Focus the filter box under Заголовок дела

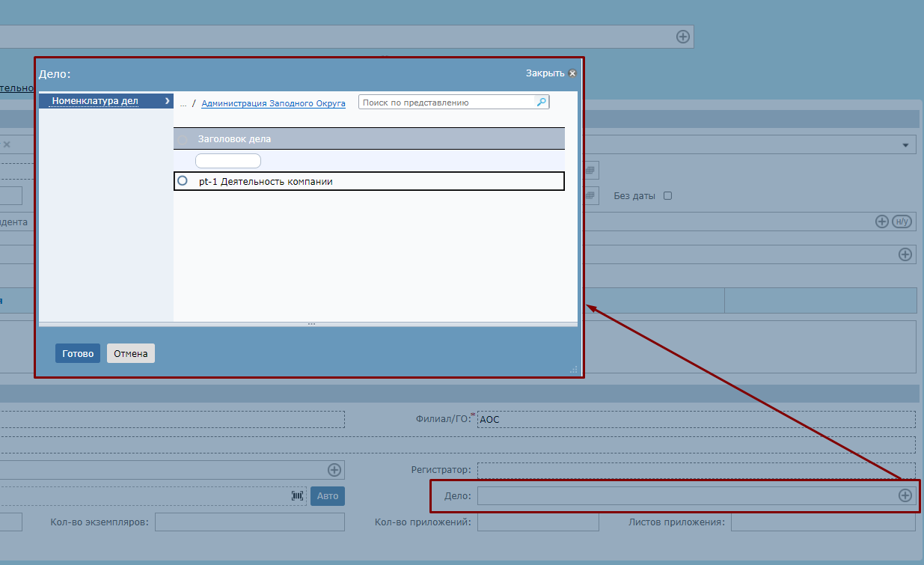pos(228,161)
